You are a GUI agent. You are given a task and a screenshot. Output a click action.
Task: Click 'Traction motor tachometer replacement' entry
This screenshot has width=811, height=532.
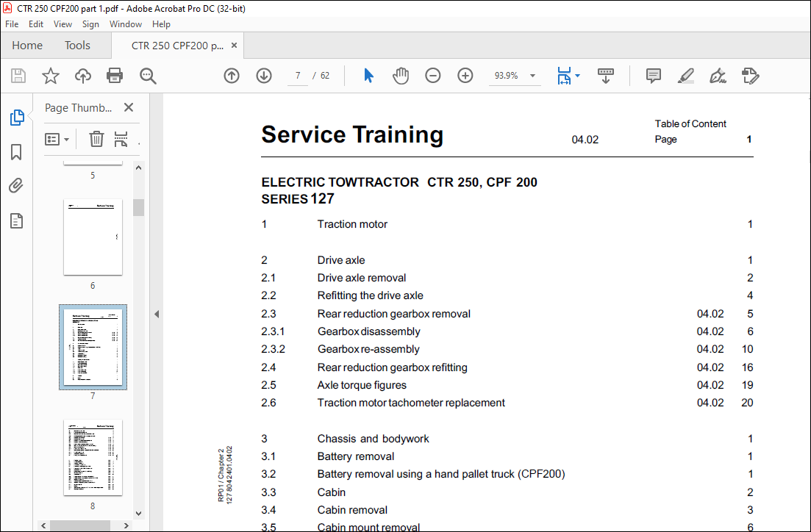(x=411, y=403)
